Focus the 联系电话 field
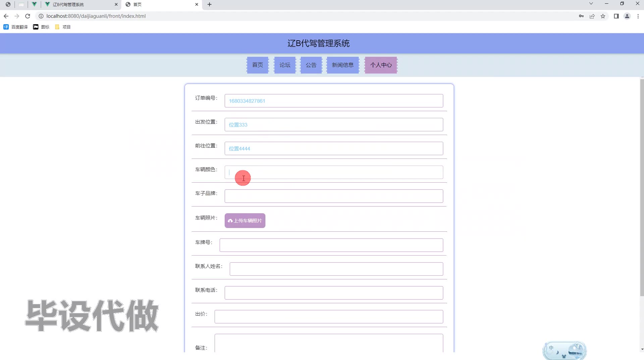This screenshot has width=644, height=360. (x=334, y=293)
